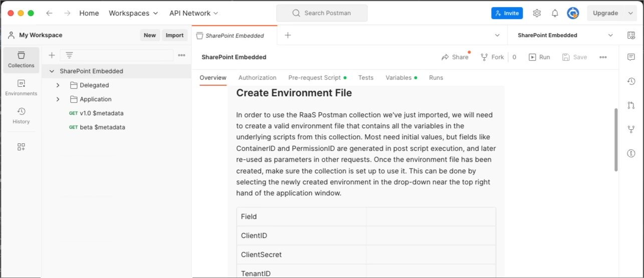Click the Application folder icon
The width and height of the screenshot is (644, 278).
click(74, 99)
